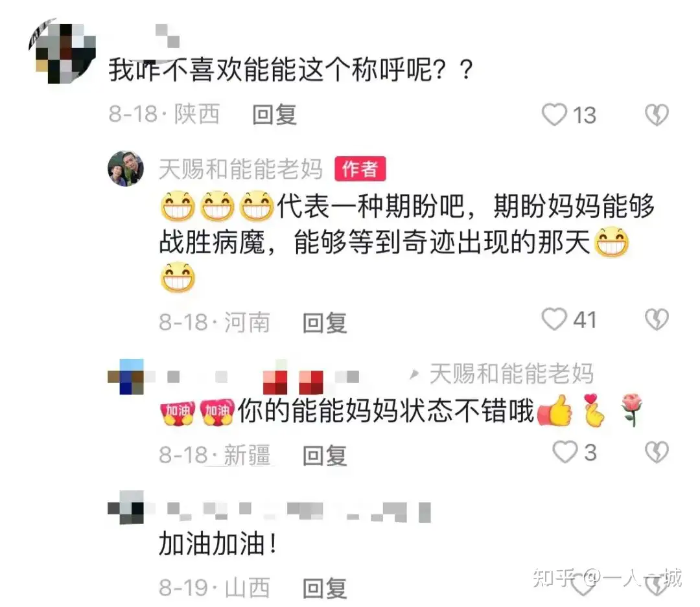
Task: Like the 加油加油 comment from 山西
Action: pyautogui.click(x=583, y=586)
